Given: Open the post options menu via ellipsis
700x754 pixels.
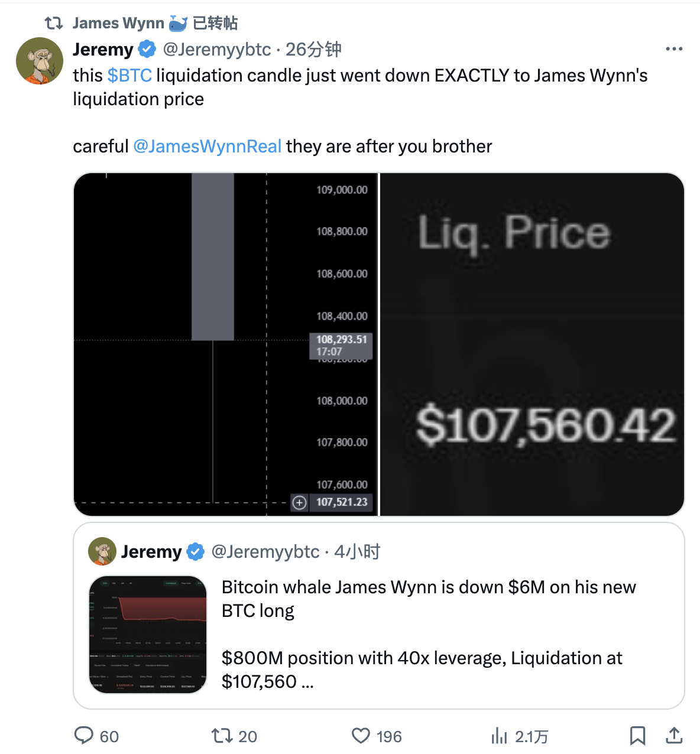Looking at the screenshot, I should 674,48.
